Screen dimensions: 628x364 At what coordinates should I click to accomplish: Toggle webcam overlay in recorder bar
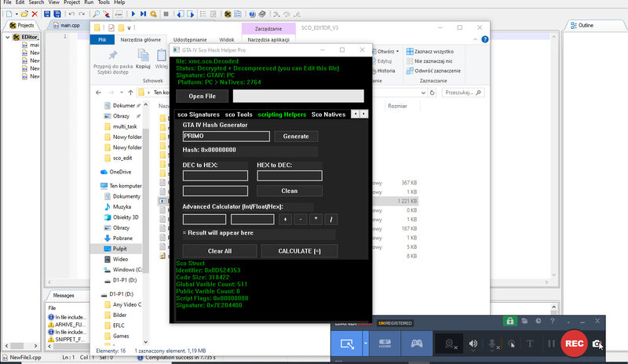449,344
